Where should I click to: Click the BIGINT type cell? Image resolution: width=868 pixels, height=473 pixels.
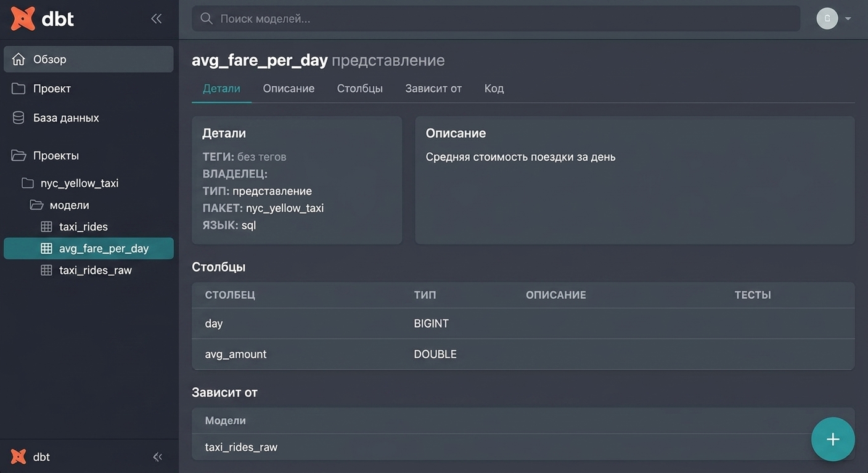(x=431, y=323)
